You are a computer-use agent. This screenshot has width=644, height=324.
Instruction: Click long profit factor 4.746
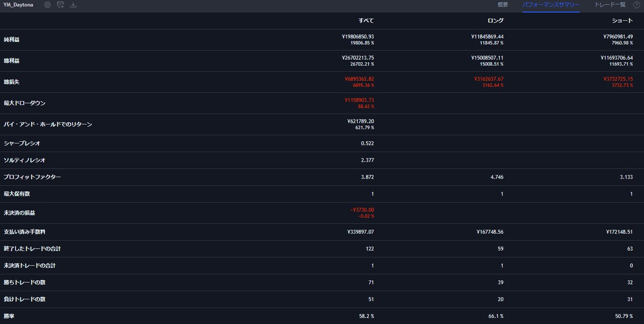point(497,177)
